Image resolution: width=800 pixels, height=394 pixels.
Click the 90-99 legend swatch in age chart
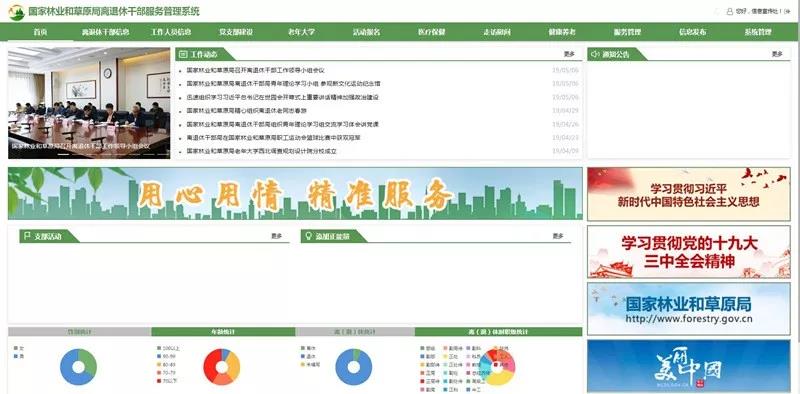pyautogui.click(x=160, y=357)
